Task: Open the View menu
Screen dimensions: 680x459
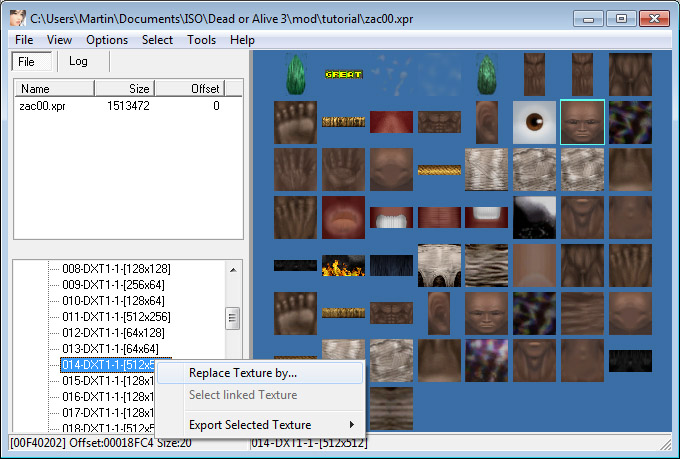Action: pyautogui.click(x=59, y=40)
